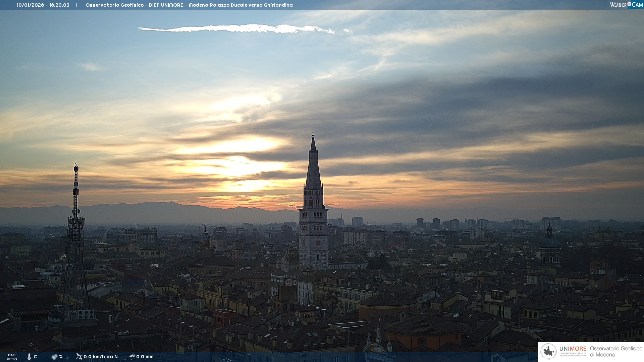The width and height of the screenshot is (644, 362).
Task: Click the 10/01/2026 16:20:03 timestamp
Action: coord(43,5)
